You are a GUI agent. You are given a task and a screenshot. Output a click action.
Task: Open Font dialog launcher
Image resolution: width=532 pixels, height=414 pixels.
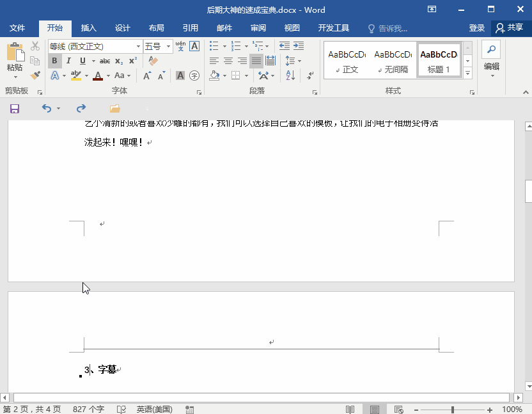point(199,92)
